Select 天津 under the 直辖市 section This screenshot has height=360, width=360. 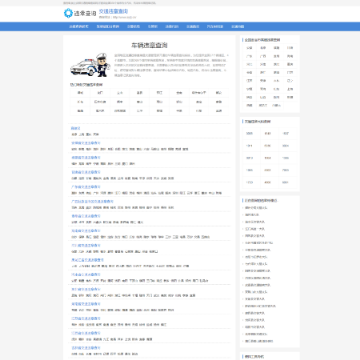[96, 134]
